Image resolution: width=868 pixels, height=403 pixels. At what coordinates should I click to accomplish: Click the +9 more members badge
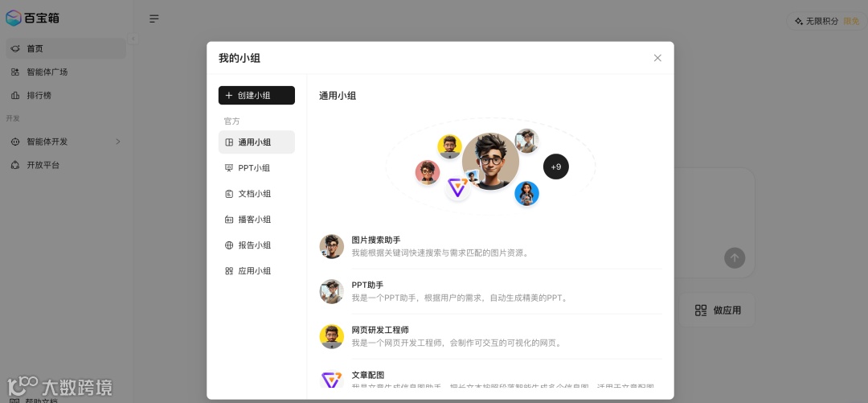[x=556, y=167]
